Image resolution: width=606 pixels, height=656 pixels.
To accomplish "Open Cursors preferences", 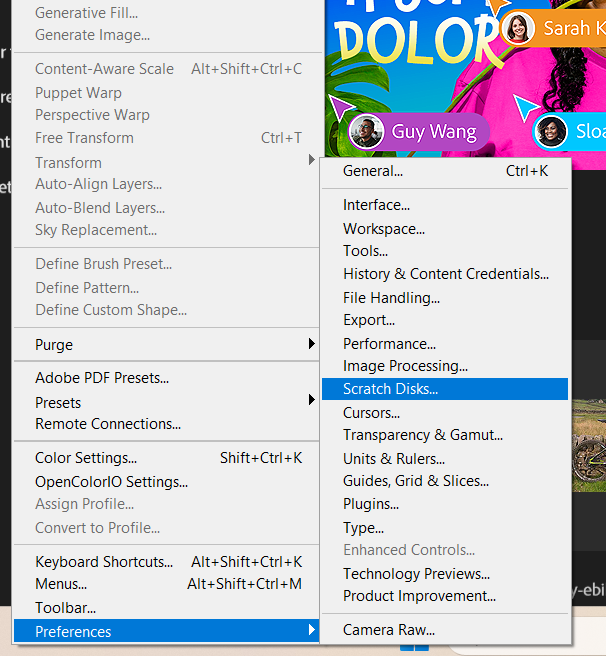I will (x=444, y=413).
